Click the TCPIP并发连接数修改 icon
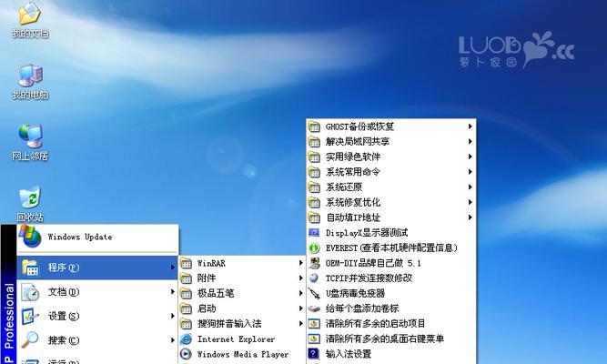This screenshot has width=607, height=364. (x=314, y=278)
